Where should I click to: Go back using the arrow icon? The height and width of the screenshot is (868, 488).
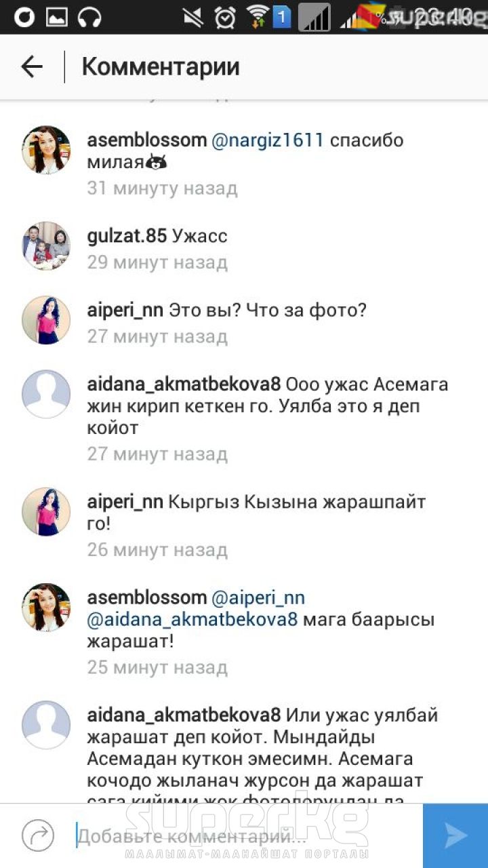pos(32,66)
